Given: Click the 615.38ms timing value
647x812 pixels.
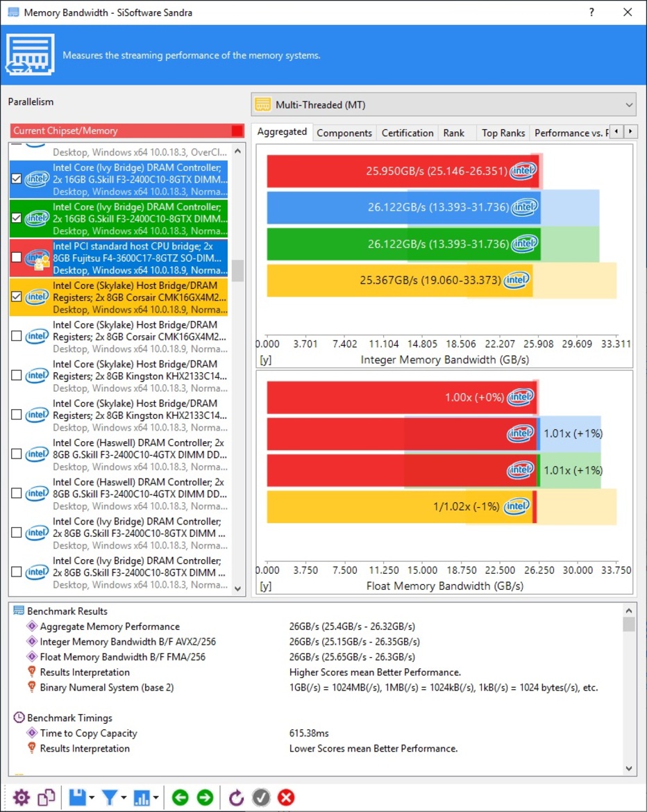Looking at the screenshot, I should click(309, 733).
